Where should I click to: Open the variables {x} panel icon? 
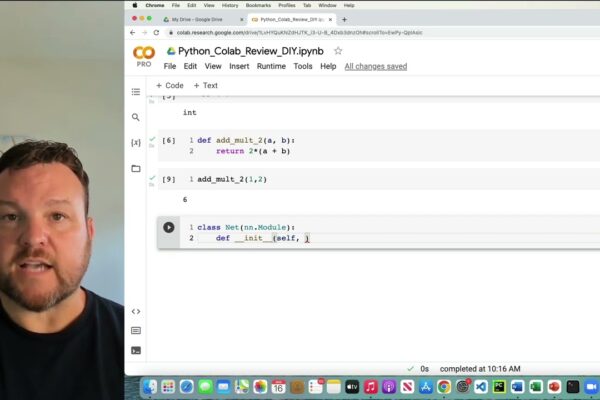[x=136, y=143]
